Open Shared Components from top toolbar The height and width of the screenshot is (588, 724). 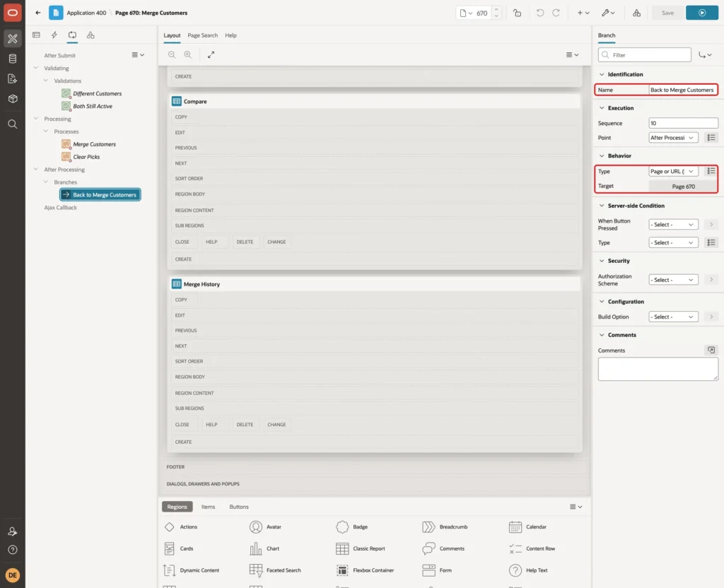[x=636, y=13]
